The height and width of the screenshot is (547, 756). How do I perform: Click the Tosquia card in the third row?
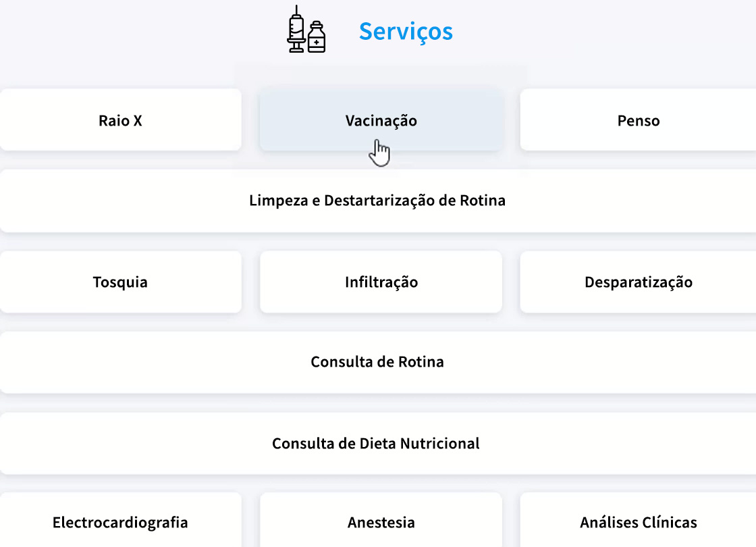pos(121,282)
